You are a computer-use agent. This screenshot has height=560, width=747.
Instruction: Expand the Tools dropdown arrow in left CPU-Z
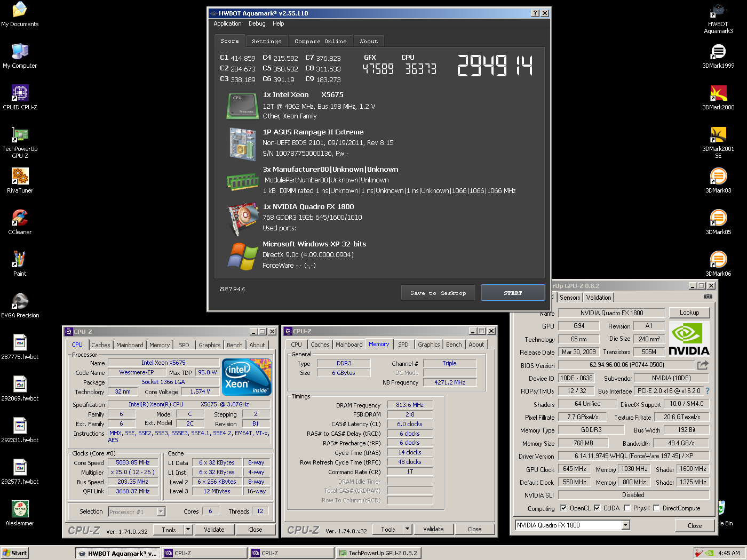188,530
